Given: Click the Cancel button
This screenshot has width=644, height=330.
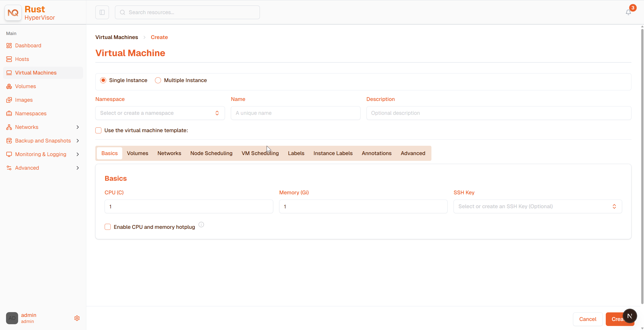Looking at the screenshot, I should (x=588, y=319).
